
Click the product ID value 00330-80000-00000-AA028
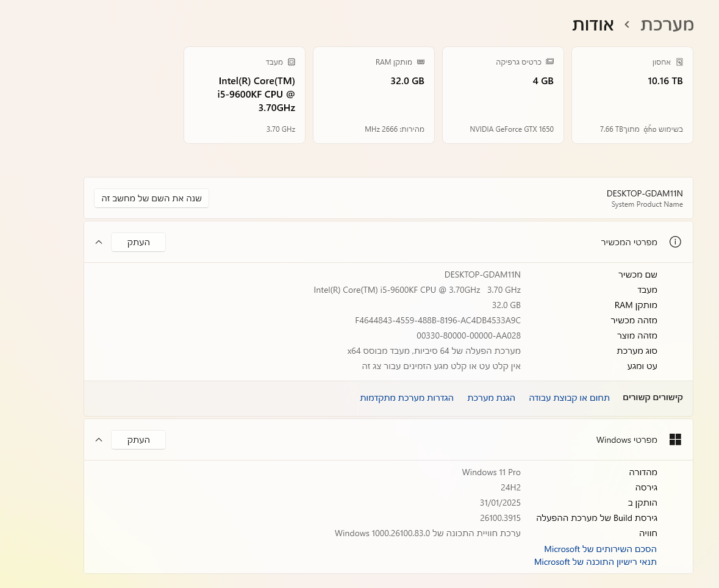pos(468,335)
